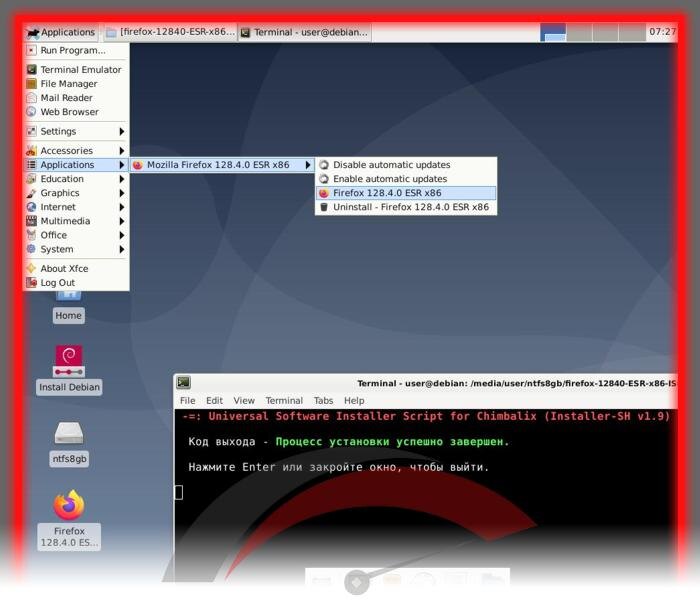Choose Log Out from the menu

tap(76, 283)
